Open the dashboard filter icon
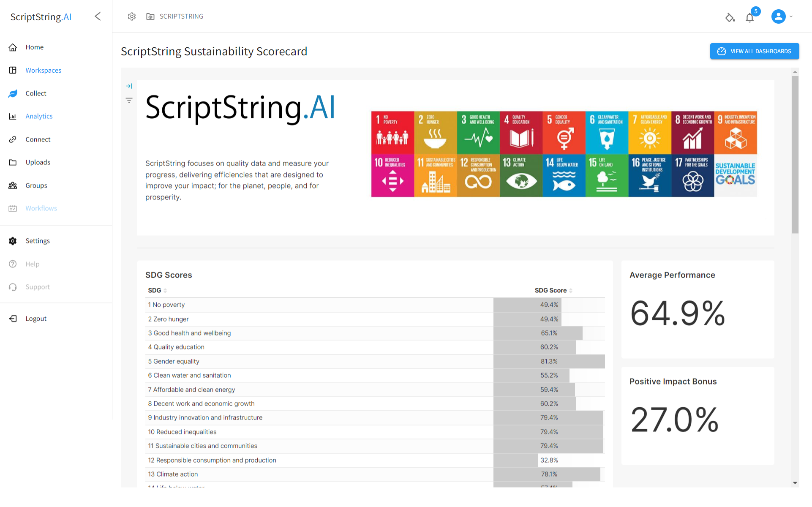 [129, 100]
